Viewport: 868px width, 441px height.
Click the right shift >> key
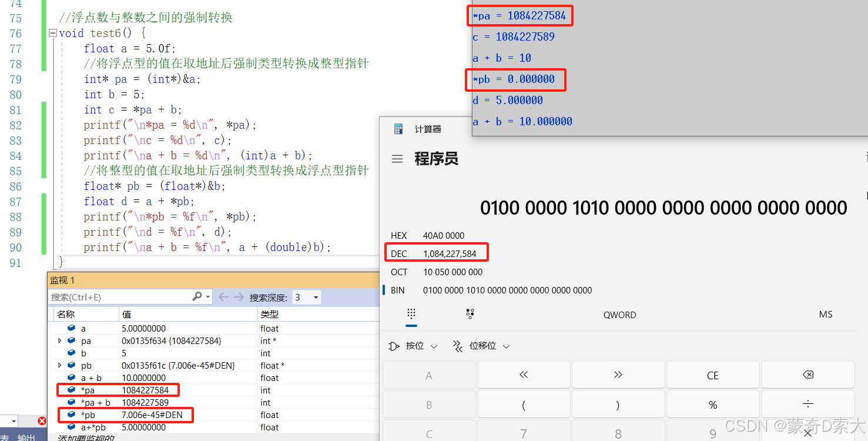tap(618, 375)
